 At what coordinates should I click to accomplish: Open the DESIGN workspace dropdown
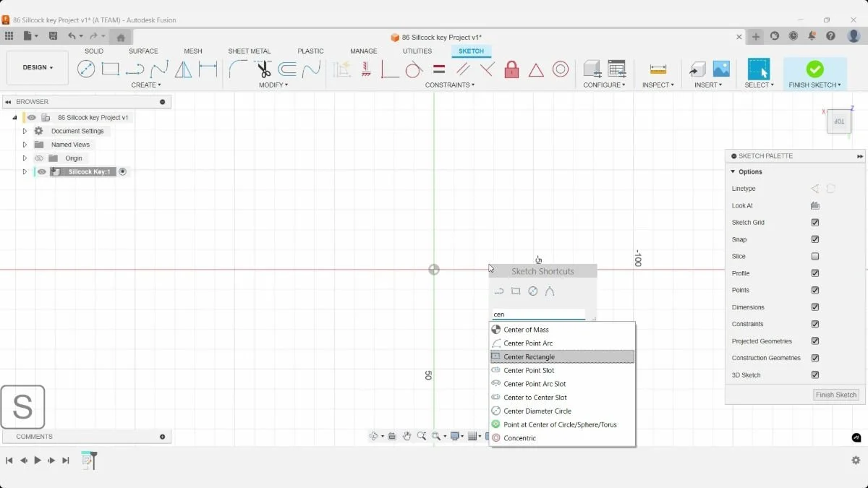[x=38, y=68]
